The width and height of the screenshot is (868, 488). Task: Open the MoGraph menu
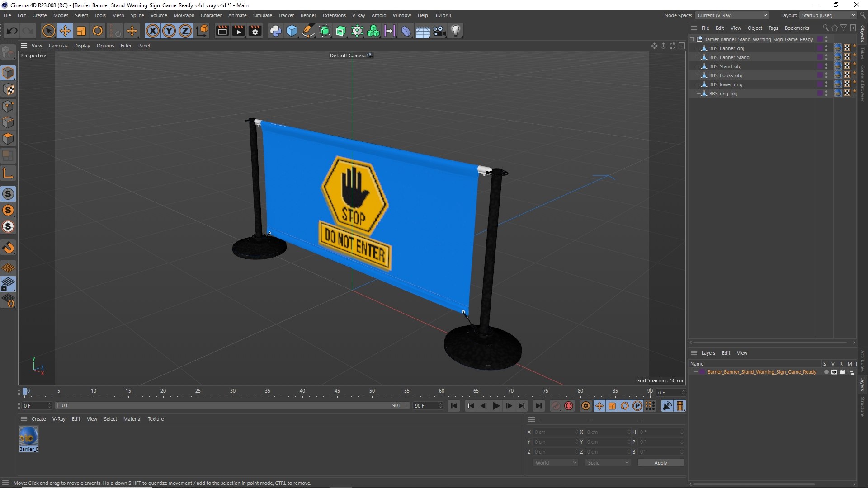(x=184, y=15)
